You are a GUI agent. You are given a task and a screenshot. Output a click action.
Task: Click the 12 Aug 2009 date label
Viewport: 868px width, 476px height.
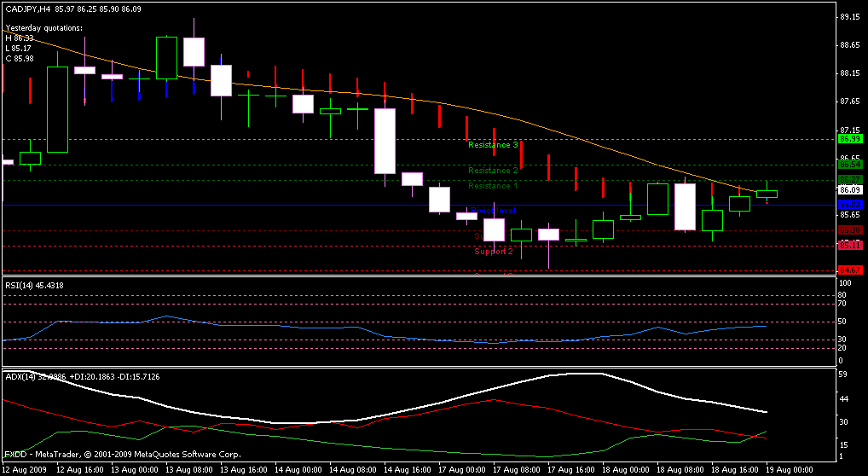[x=26, y=470]
